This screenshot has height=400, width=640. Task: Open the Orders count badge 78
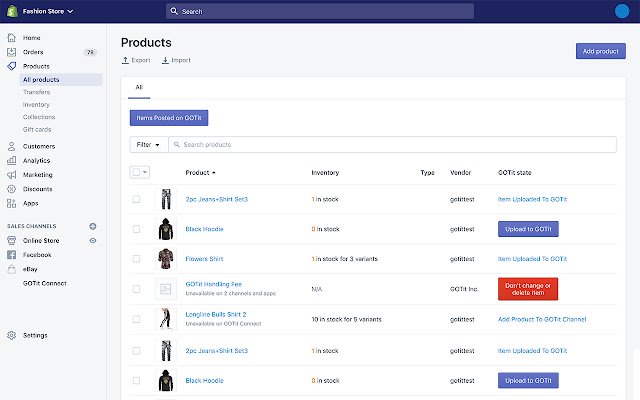tap(90, 52)
